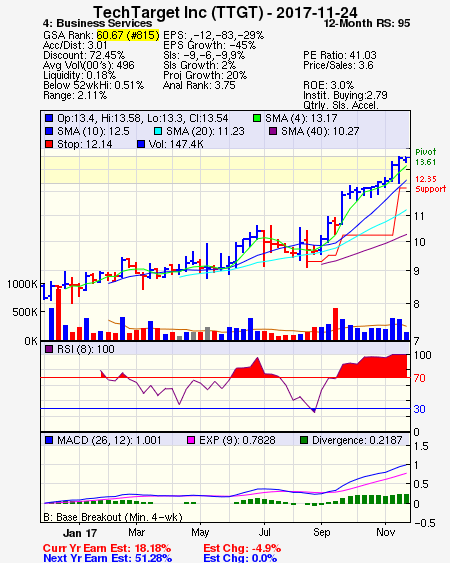
Task: Click the EXP (9): 0.7828 legend text
Action: coord(237,440)
